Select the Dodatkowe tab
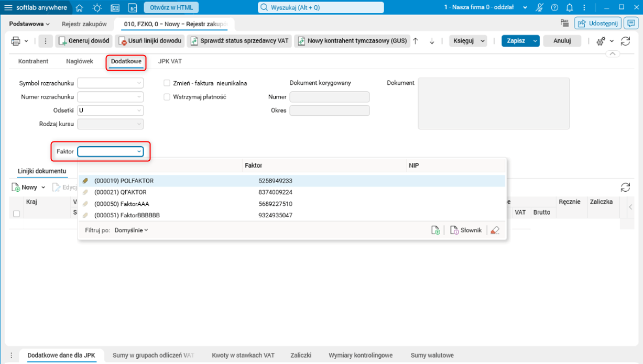The image size is (643, 364). (126, 61)
